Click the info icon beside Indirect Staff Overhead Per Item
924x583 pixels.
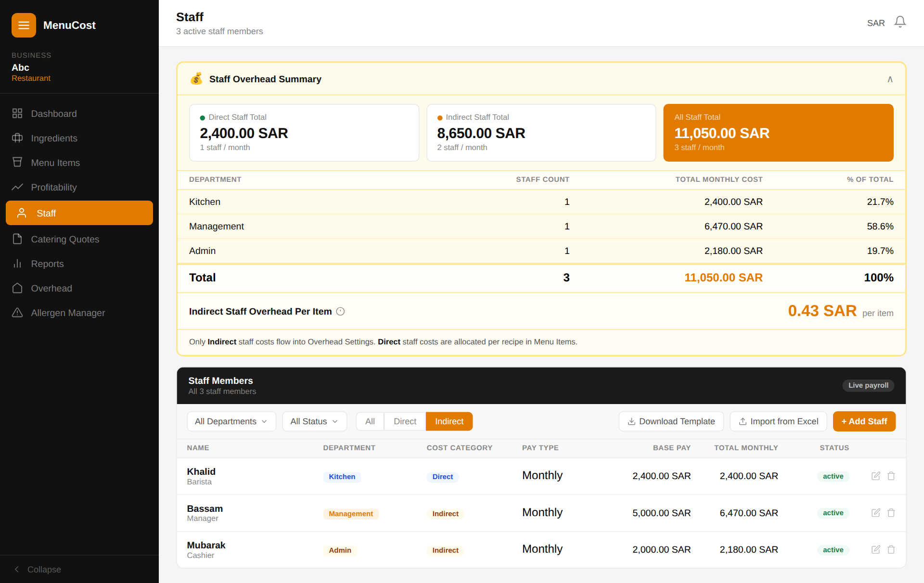click(x=340, y=311)
